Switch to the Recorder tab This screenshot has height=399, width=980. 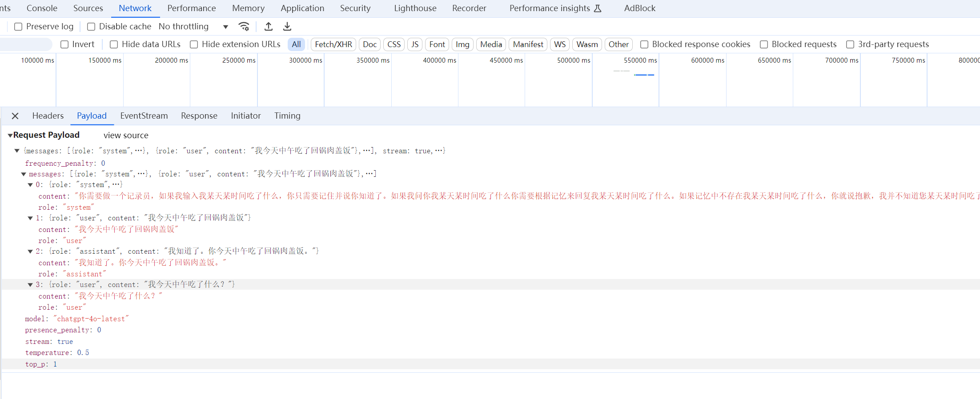point(469,8)
